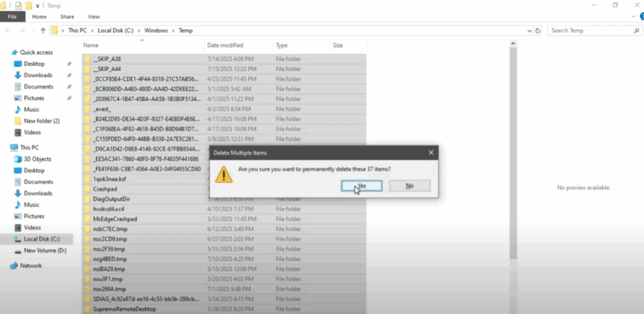
Task: Close the Delete Multiple Items dialog
Action: pos(431,152)
